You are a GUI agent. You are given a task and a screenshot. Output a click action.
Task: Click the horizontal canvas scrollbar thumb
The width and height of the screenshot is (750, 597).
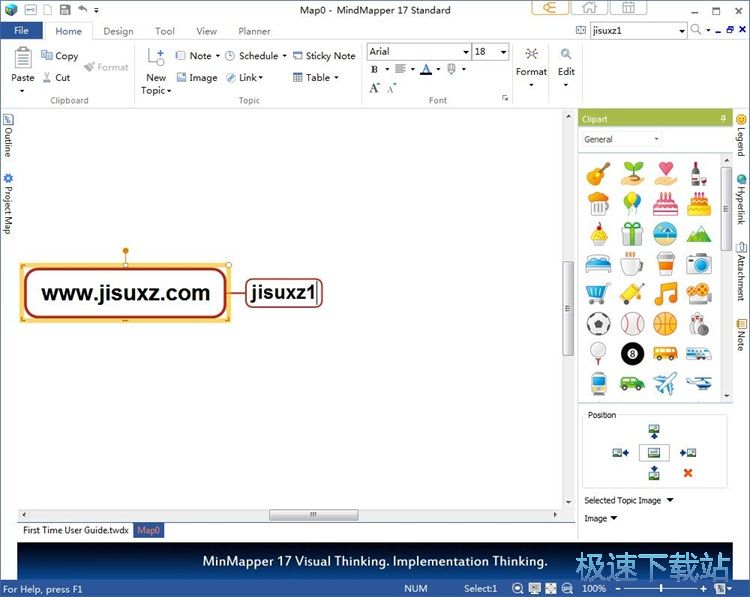click(x=313, y=515)
